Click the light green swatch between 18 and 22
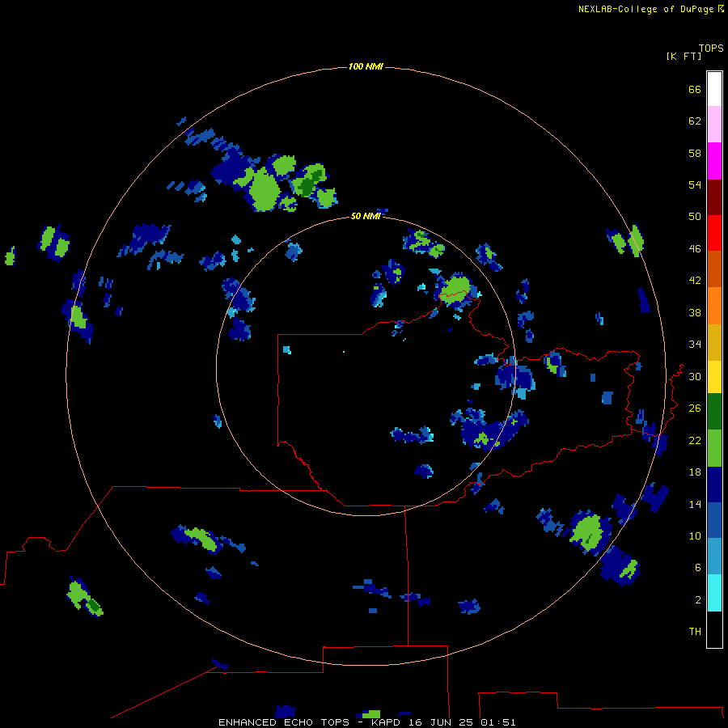This screenshot has width=728, height=728. 714,448
